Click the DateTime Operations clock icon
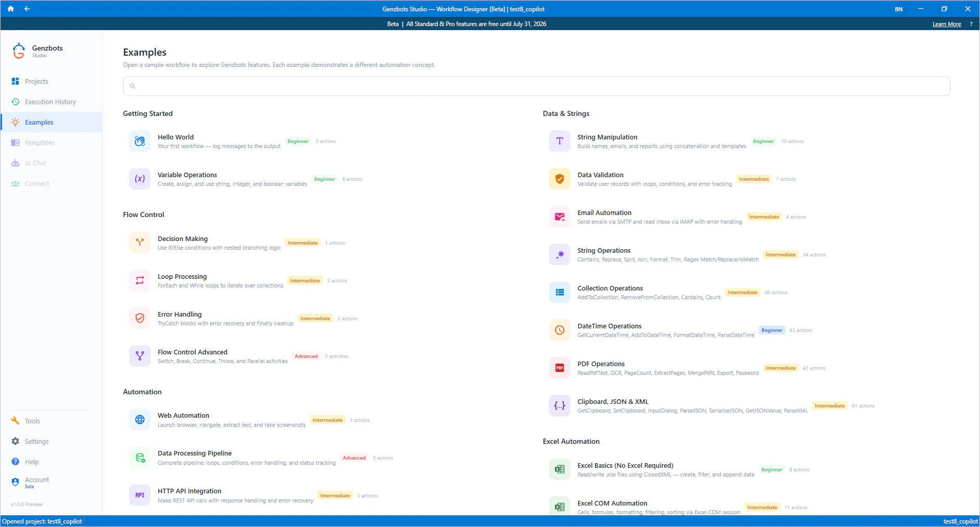This screenshot has width=980, height=527. coord(559,330)
